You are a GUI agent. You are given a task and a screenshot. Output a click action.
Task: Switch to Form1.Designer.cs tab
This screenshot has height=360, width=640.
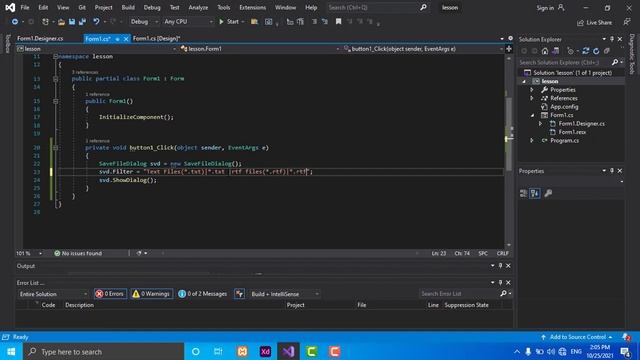click(40, 38)
